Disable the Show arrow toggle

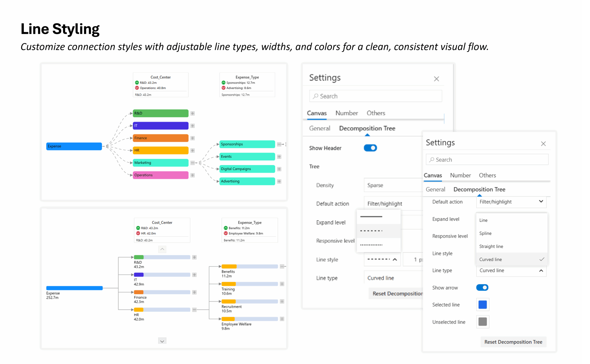[x=482, y=288]
